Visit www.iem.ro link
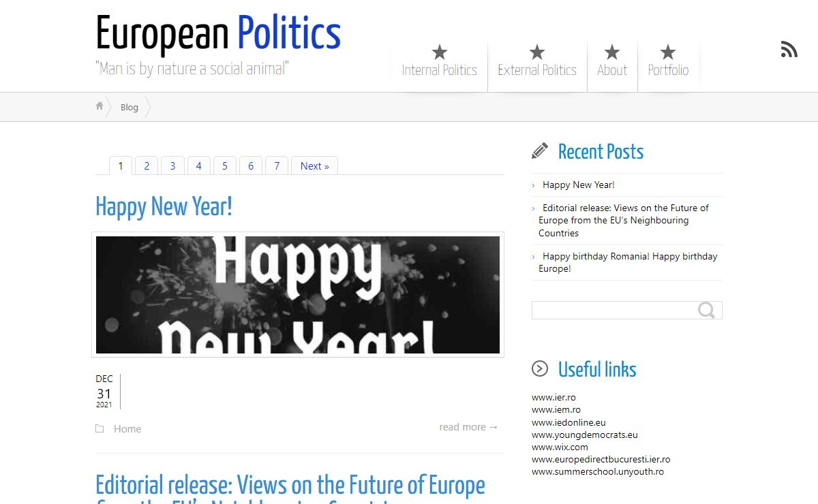Image resolution: width=818 pixels, height=504 pixels. pos(556,410)
